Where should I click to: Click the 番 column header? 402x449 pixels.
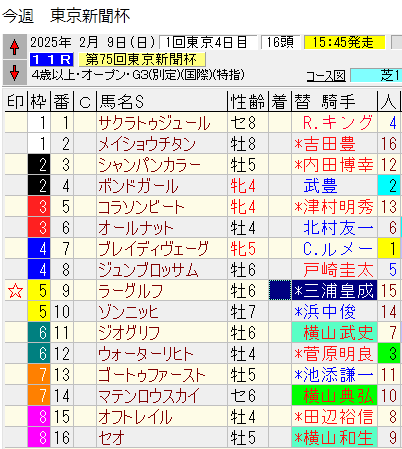pyautogui.click(x=62, y=102)
